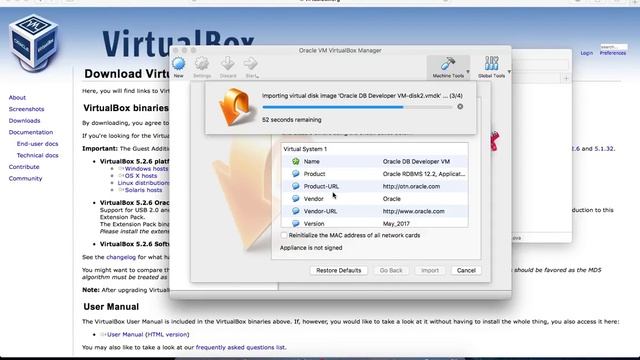Open the Documentation sidebar link
Screen dimensions: 640x360
[31, 132]
